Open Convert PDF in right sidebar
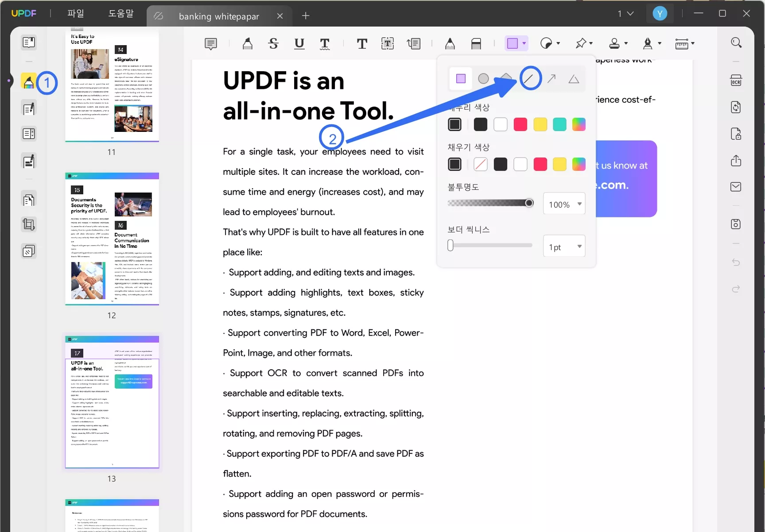Image resolution: width=765 pixels, height=532 pixels. [x=736, y=107]
